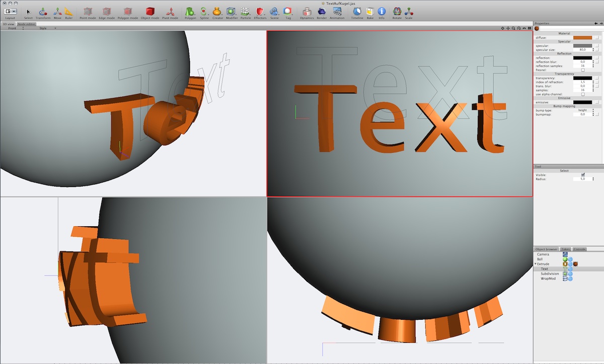Open the bump type height selector
This screenshot has height=364, width=604.
pos(584,110)
